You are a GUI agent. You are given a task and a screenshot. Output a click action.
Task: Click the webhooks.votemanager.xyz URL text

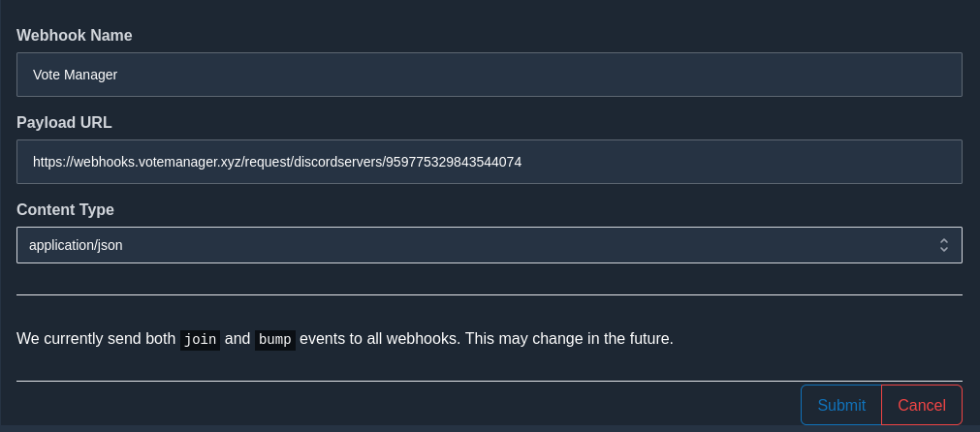[137, 163]
